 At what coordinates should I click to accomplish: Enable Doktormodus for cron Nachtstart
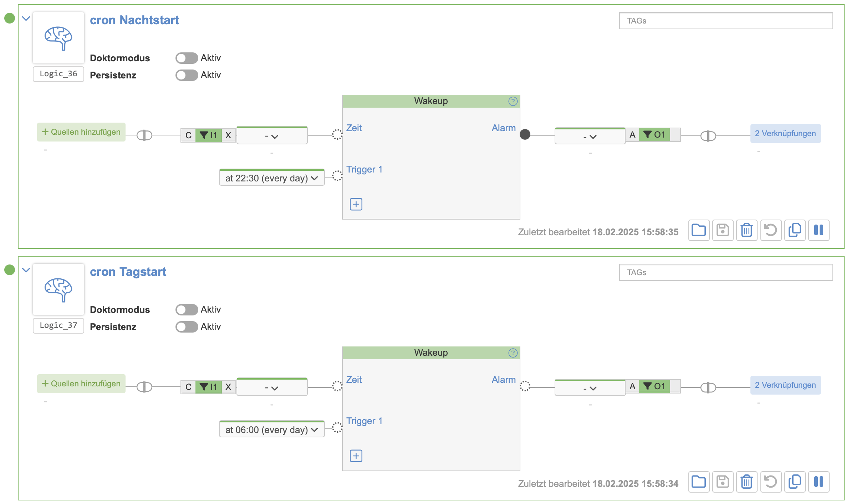pos(187,58)
